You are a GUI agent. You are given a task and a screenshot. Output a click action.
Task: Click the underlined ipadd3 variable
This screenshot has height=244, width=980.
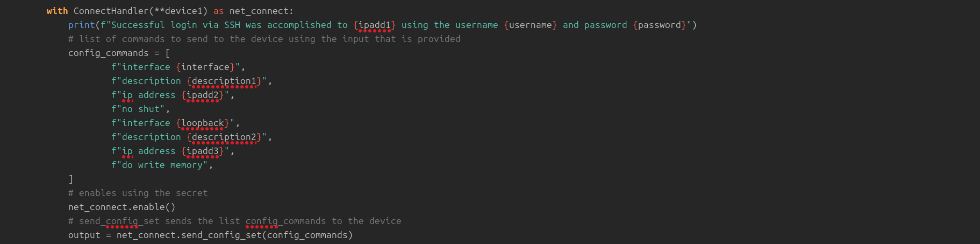click(x=203, y=151)
